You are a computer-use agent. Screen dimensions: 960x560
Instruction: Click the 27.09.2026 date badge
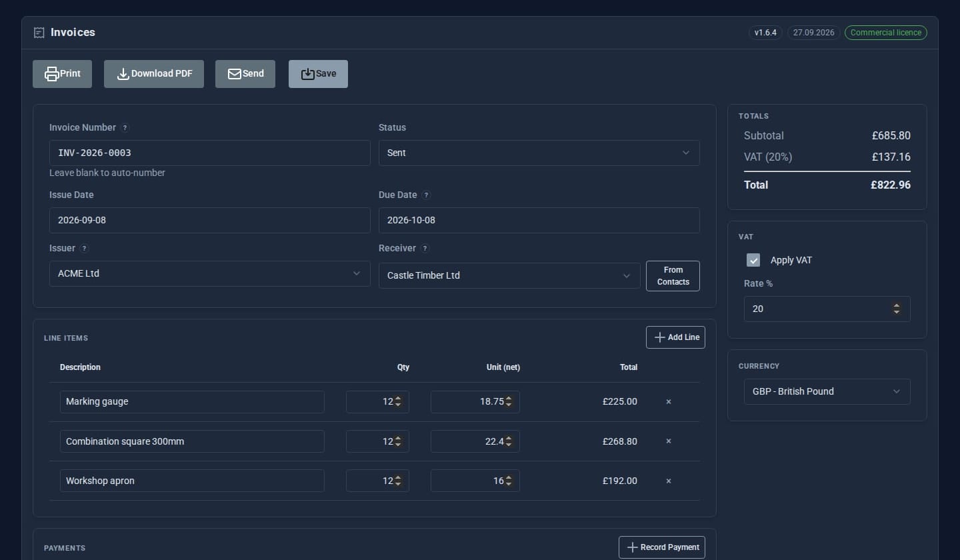tap(813, 33)
